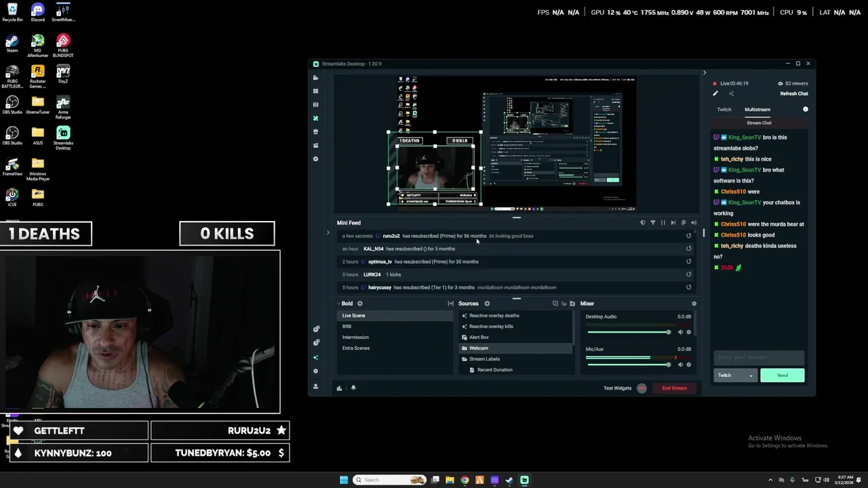Switch to the Intermission scene
Image resolution: width=868 pixels, height=488 pixels.
395,338
